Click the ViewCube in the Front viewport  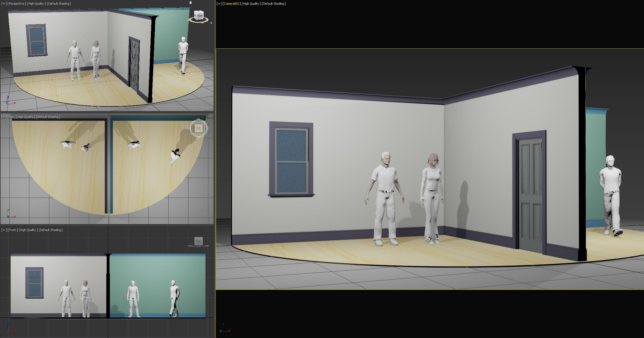(199, 241)
